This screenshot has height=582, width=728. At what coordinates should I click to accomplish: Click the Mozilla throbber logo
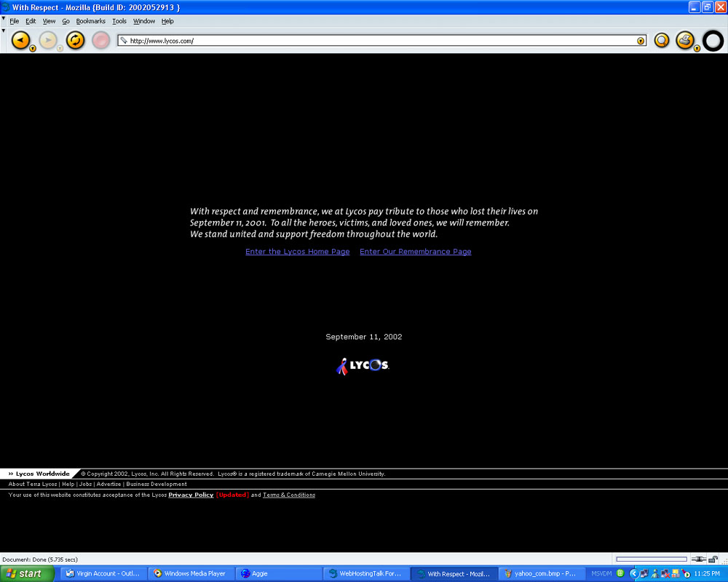(x=713, y=41)
